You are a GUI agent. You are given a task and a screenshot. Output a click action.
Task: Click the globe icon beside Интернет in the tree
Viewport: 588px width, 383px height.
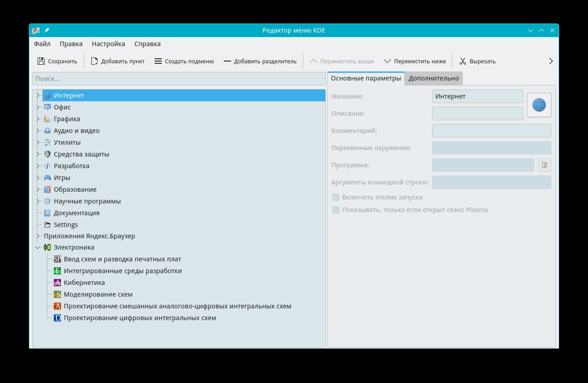pos(47,95)
